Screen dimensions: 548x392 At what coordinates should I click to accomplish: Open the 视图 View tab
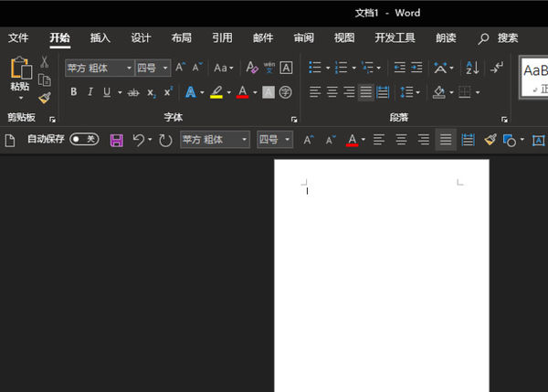(x=344, y=37)
